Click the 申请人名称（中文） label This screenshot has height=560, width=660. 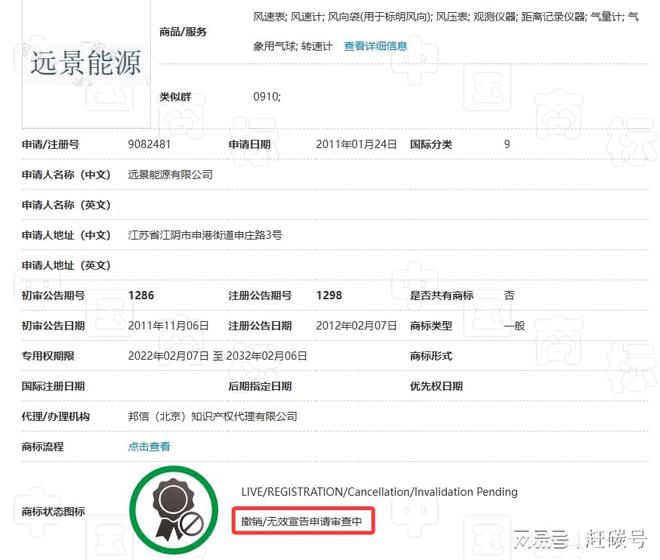click(x=66, y=175)
